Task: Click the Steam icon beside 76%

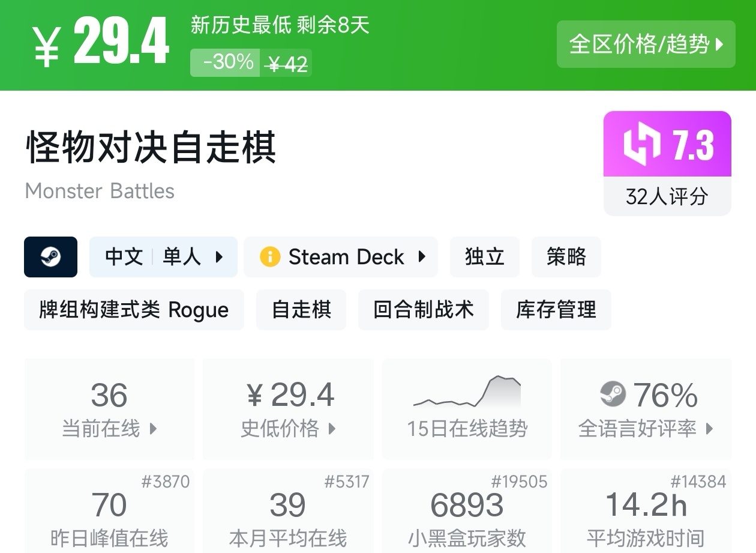Action: 613,394
